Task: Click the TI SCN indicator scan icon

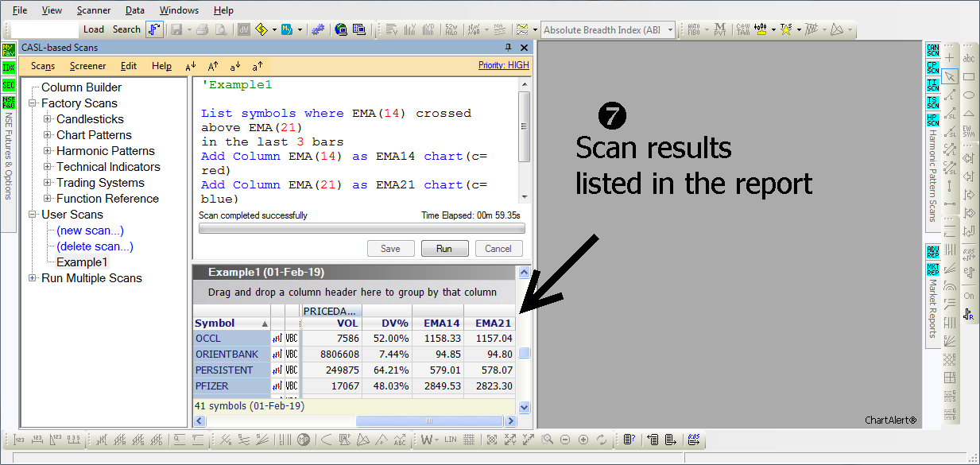Action: pyautogui.click(x=932, y=85)
